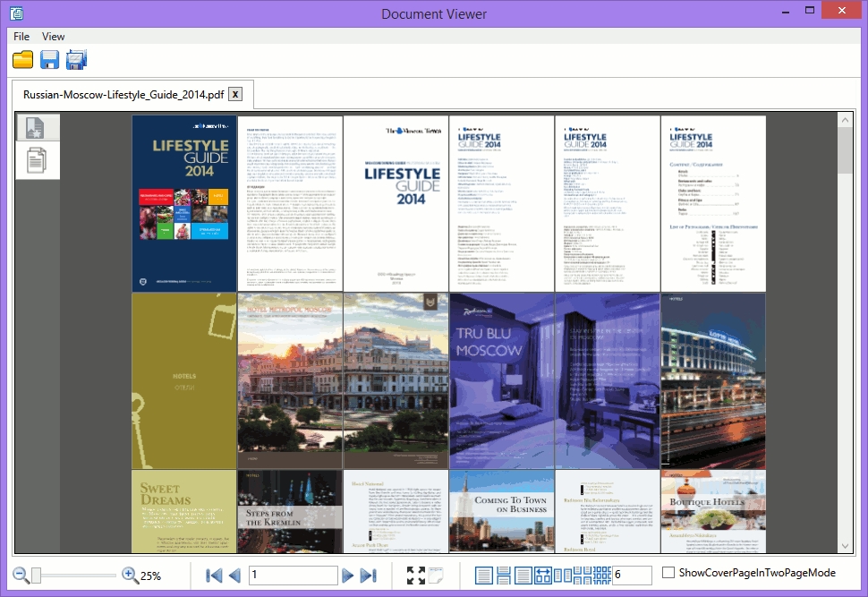Open the Sweet Dreams page thumbnail

point(183,512)
